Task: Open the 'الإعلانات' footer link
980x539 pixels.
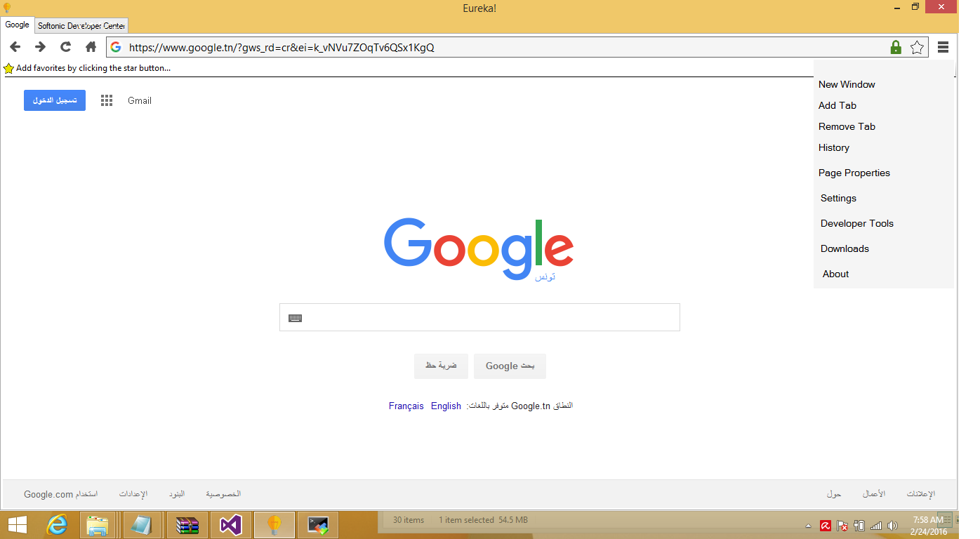Action: [x=921, y=494]
